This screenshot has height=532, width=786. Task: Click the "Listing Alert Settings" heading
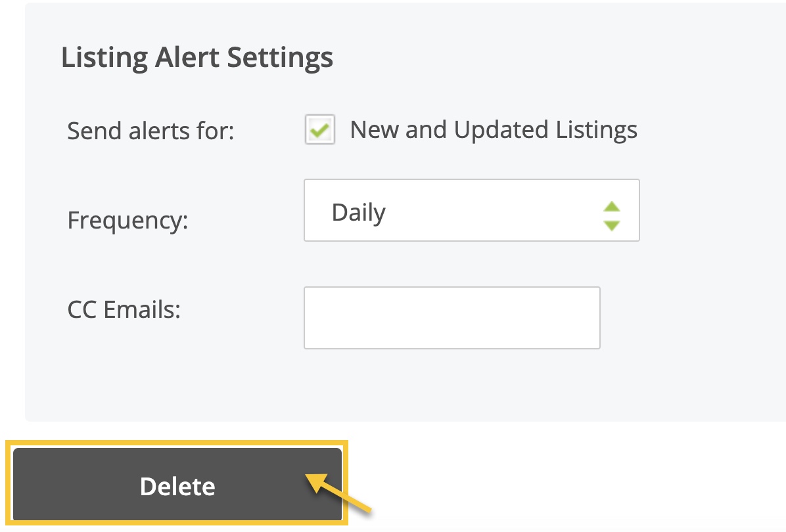coord(197,58)
